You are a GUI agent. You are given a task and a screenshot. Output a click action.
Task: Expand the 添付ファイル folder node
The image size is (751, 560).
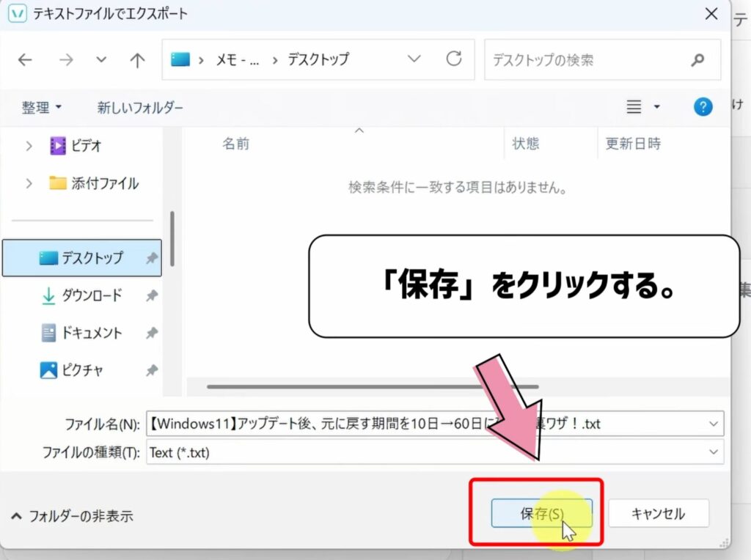tap(29, 183)
